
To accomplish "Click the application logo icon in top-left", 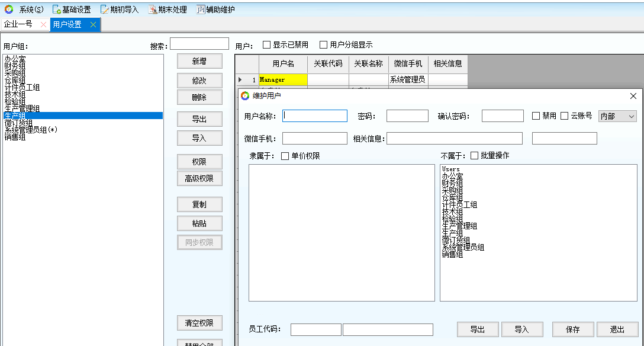I will coord(8,9).
